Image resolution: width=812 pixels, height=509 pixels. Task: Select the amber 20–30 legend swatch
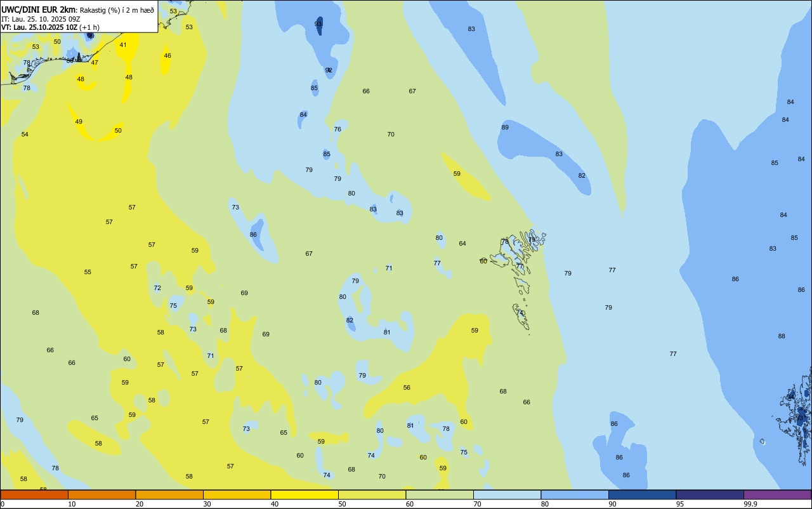coord(169,494)
